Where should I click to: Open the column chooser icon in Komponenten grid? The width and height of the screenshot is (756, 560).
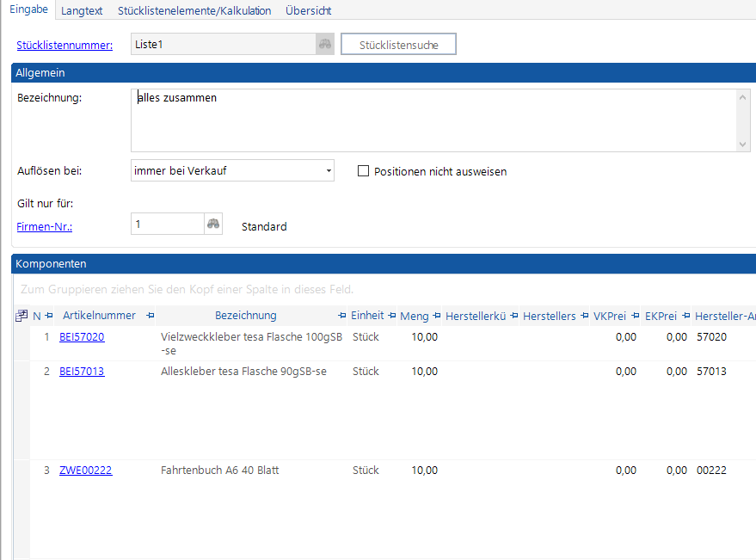[22, 316]
